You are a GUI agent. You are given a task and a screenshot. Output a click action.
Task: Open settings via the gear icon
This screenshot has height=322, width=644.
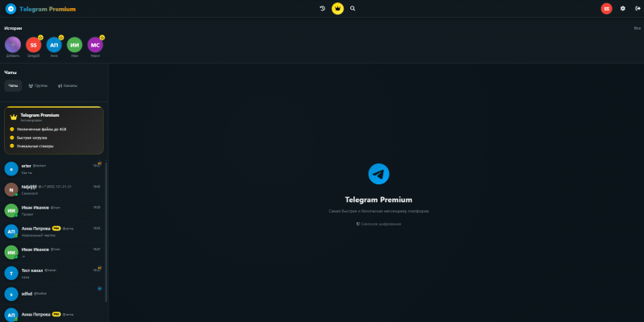pyautogui.click(x=622, y=8)
